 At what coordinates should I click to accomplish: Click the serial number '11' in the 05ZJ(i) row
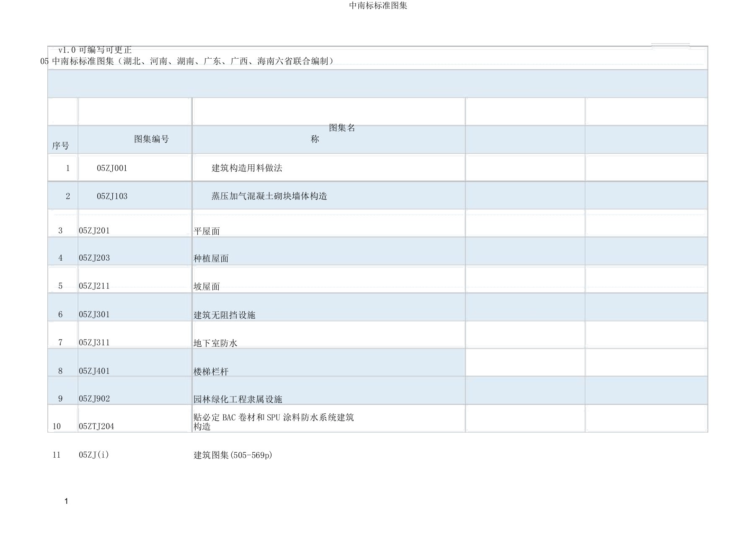(x=57, y=455)
